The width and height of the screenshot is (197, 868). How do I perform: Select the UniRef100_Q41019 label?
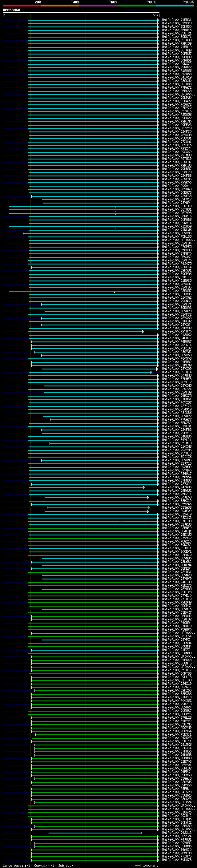[x=176, y=78]
